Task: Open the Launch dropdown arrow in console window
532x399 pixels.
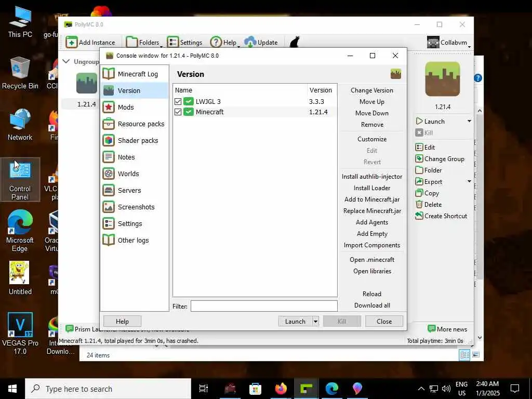Action: [x=315, y=321]
